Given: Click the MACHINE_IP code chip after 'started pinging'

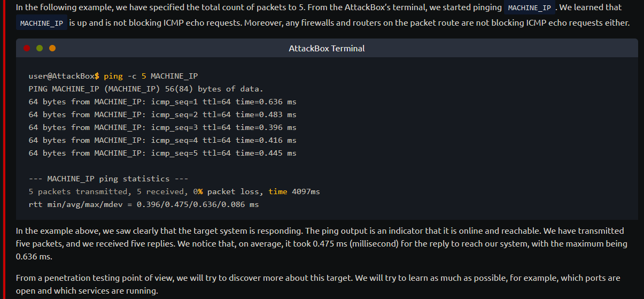Looking at the screenshot, I should [x=529, y=8].
